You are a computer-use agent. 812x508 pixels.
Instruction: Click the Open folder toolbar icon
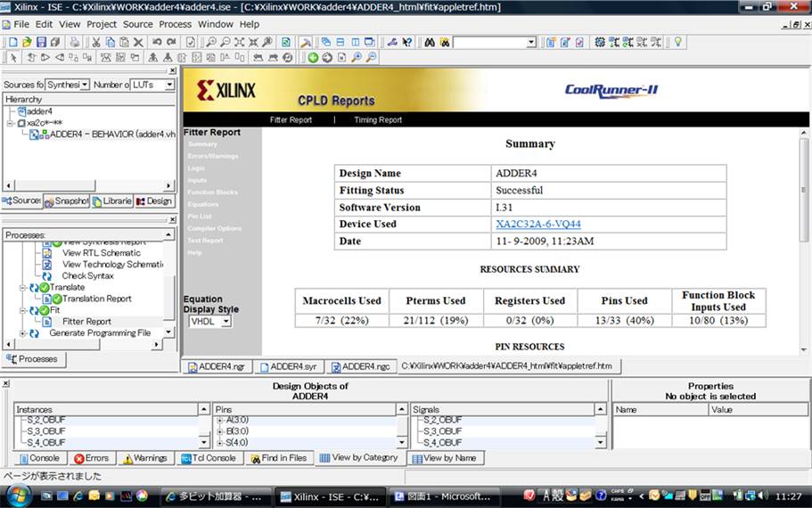27,43
